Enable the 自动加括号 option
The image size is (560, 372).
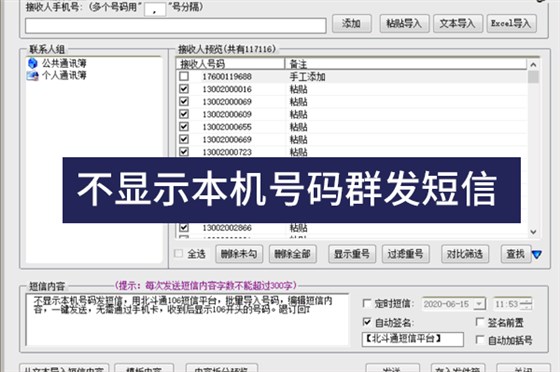pos(480,340)
